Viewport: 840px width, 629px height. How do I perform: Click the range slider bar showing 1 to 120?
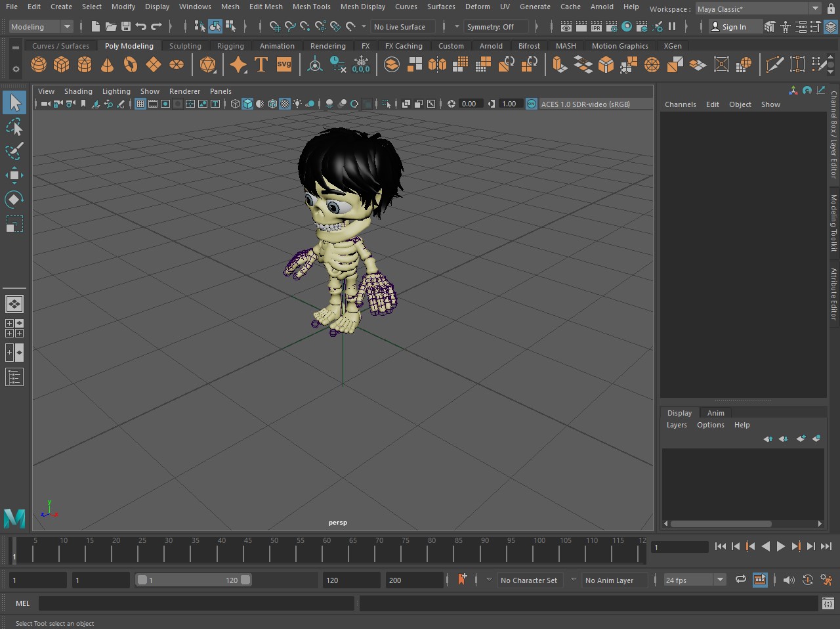coord(194,580)
